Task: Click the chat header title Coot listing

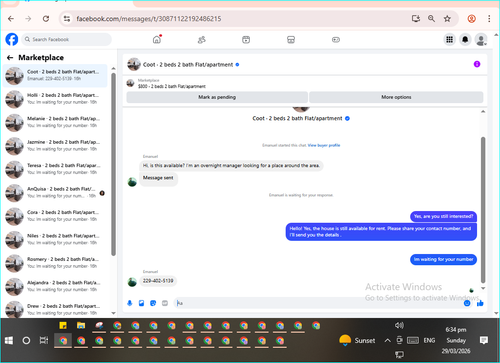Action: (188, 64)
